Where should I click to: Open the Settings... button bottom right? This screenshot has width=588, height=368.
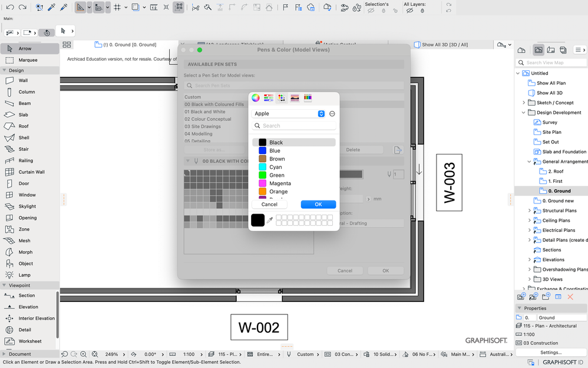(x=551, y=352)
